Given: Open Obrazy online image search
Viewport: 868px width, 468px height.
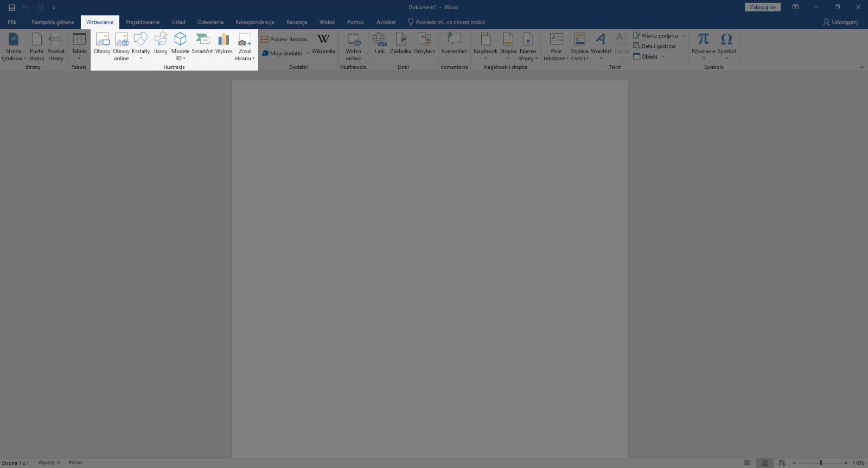Looking at the screenshot, I should point(122,46).
